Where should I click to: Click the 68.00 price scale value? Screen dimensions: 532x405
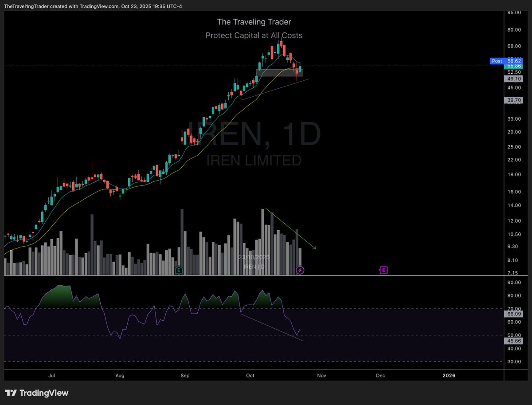pos(514,46)
